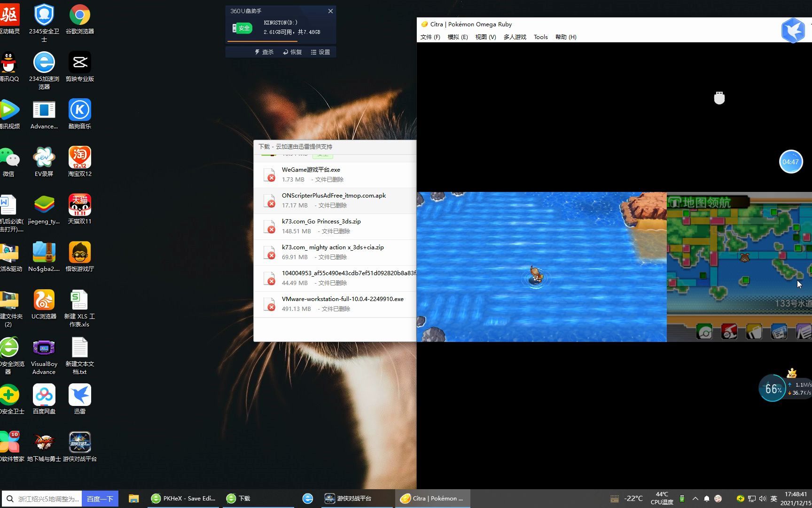This screenshot has height=508, width=812.
Task: Open the 剪映专业版 desktop icon
Action: [x=80, y=67]
